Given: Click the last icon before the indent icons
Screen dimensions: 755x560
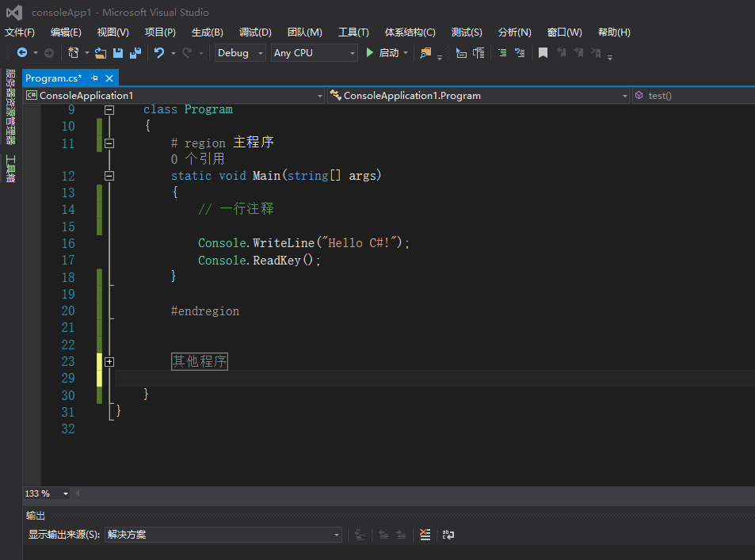Looking at the screenshot, I should 479,52.
